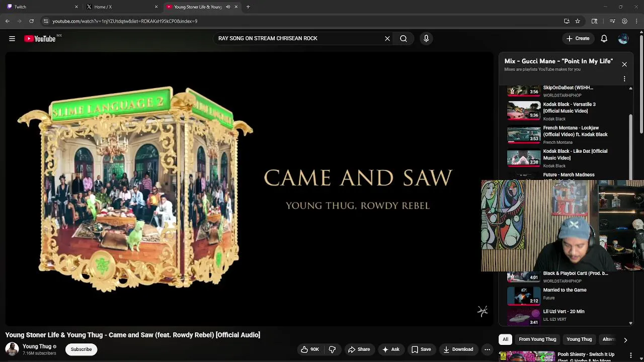Go back with the browser back arrow
The height and width of the screenshot is (362, 644).
[x=8, y=21]
